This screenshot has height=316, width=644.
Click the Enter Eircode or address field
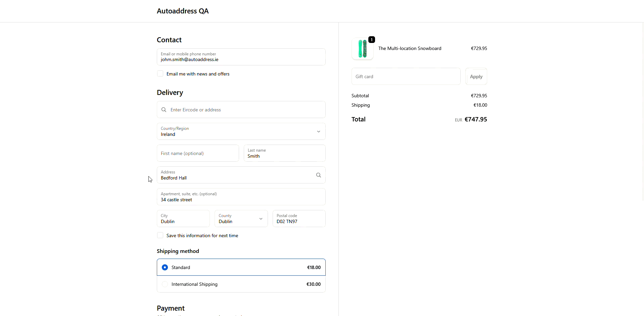click(245, 110)
